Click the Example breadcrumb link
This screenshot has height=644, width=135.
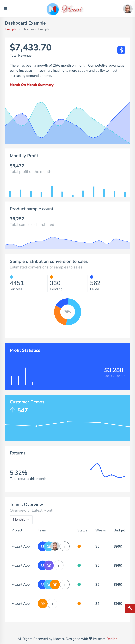click(x=11, y=29)
